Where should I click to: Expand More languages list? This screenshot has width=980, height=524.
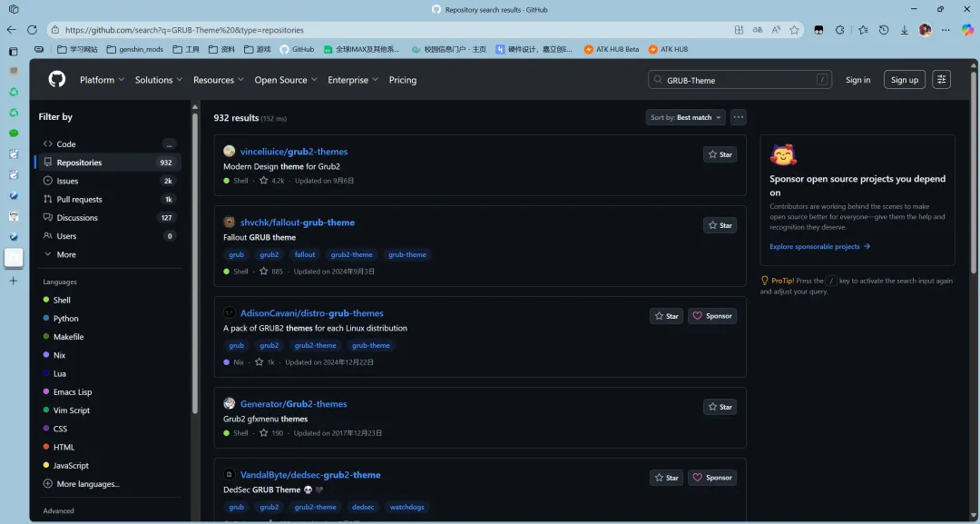tap(82, 483)
